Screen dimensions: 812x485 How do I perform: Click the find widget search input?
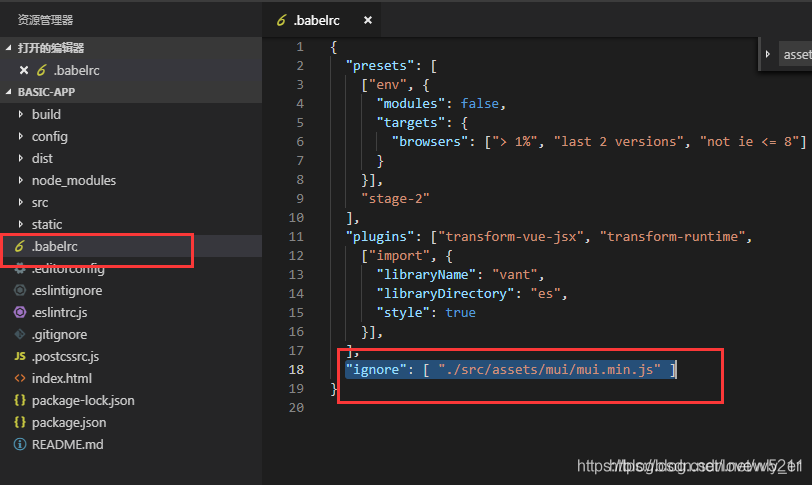point(796,54)
